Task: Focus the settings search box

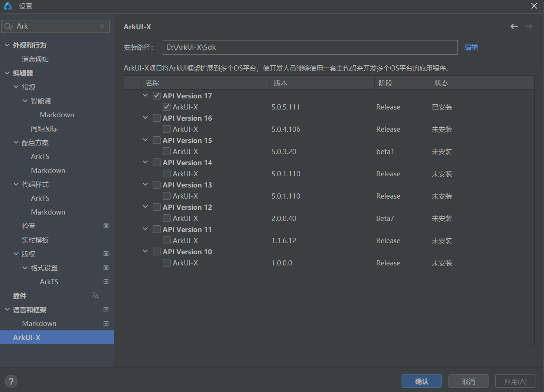Action: (x=55, y=26)
